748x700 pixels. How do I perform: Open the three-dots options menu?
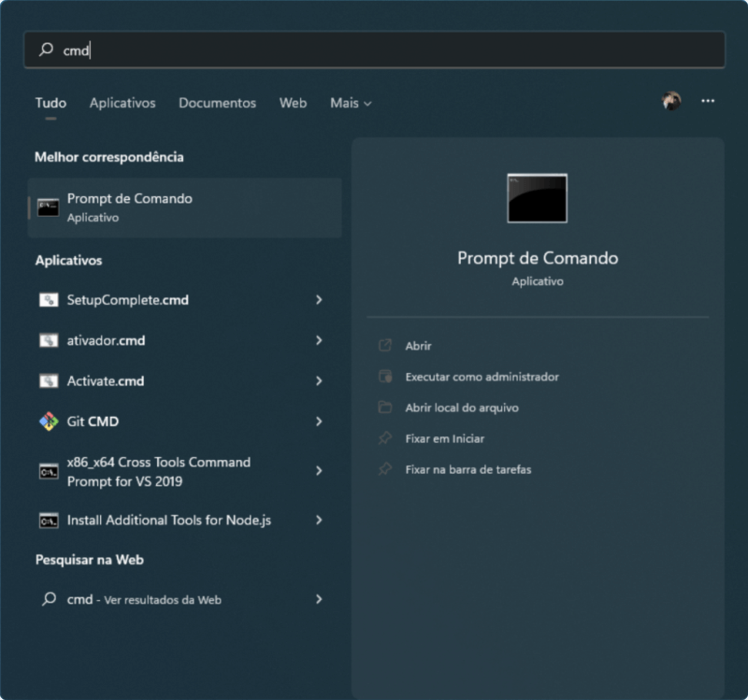pyautogui.click(x=708, y=101)
